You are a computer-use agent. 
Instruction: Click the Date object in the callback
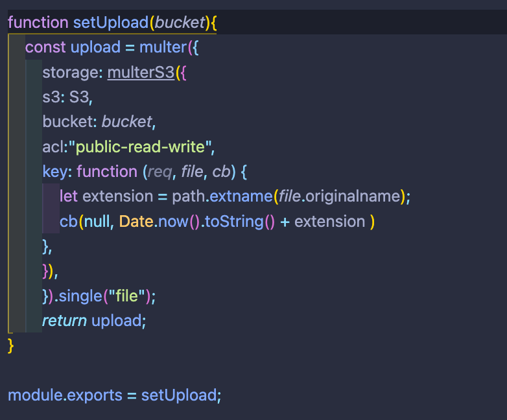pos(136,222)
